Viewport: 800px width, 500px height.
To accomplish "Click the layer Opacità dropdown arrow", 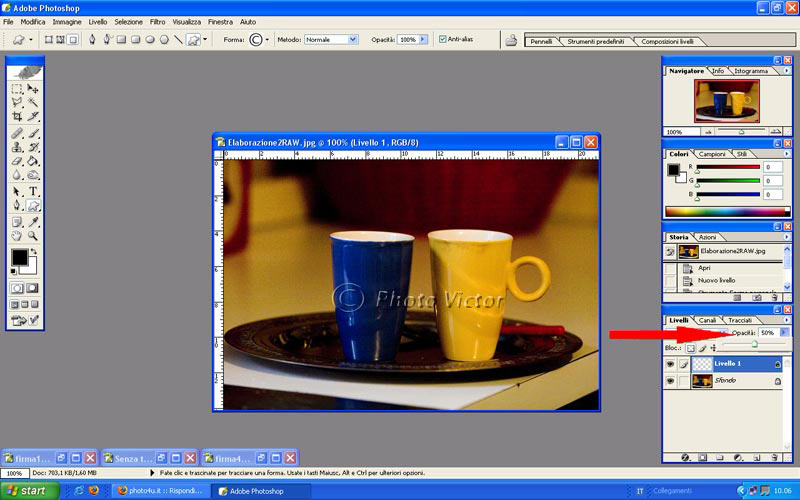I will click(784, 332).
